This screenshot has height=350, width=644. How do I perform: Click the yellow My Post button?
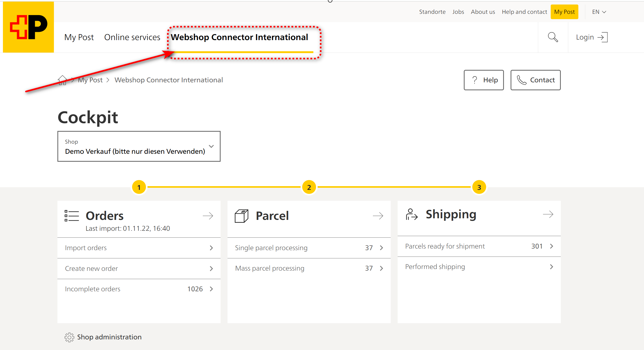coord(564,12)
